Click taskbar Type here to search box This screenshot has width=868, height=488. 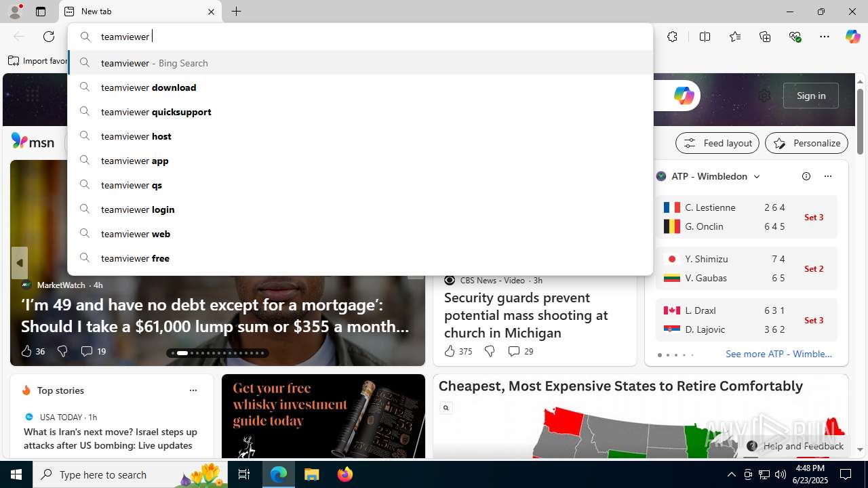point(131,474)
